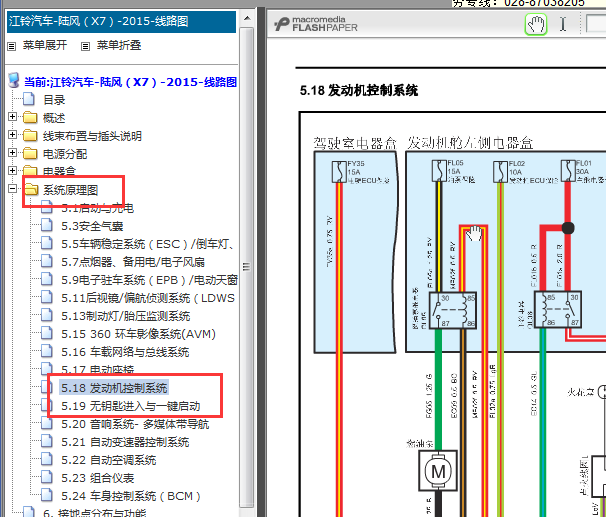The height and width of the screenshot is (517, 606).
Task: Click the page icon beside 5.22 自动空调系统
Action: point(47,459)
